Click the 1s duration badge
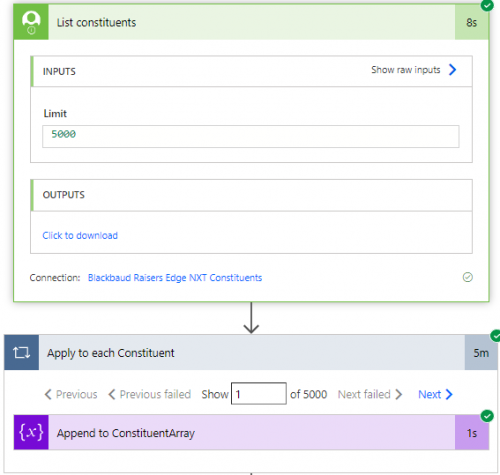Image resolution: width=500 pixels, height=475 pixels. 472,433
